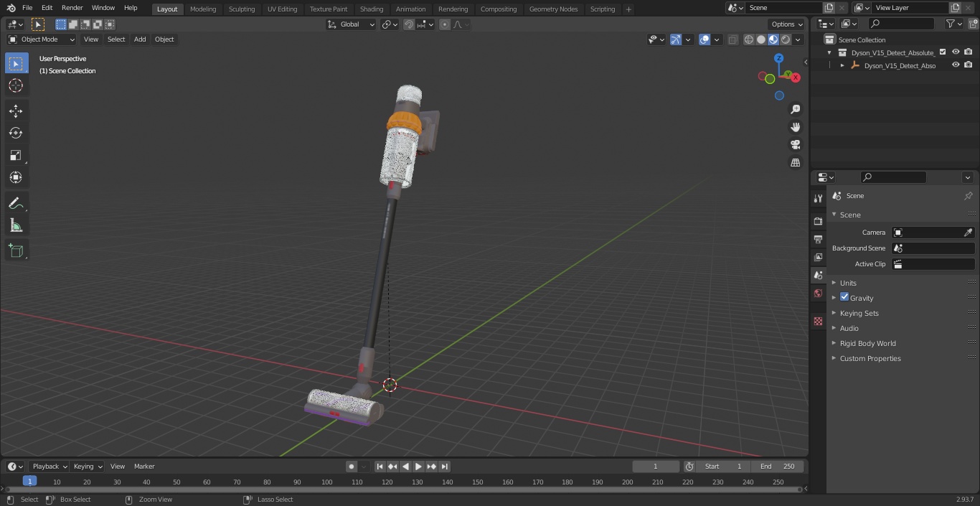
Task: Switch perspective/orthographic grid icon
Action: click(795, 163)
